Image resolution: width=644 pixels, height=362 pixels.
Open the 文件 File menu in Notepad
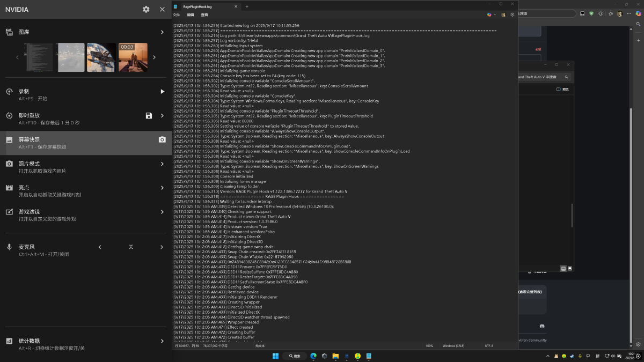coord(177,14)
